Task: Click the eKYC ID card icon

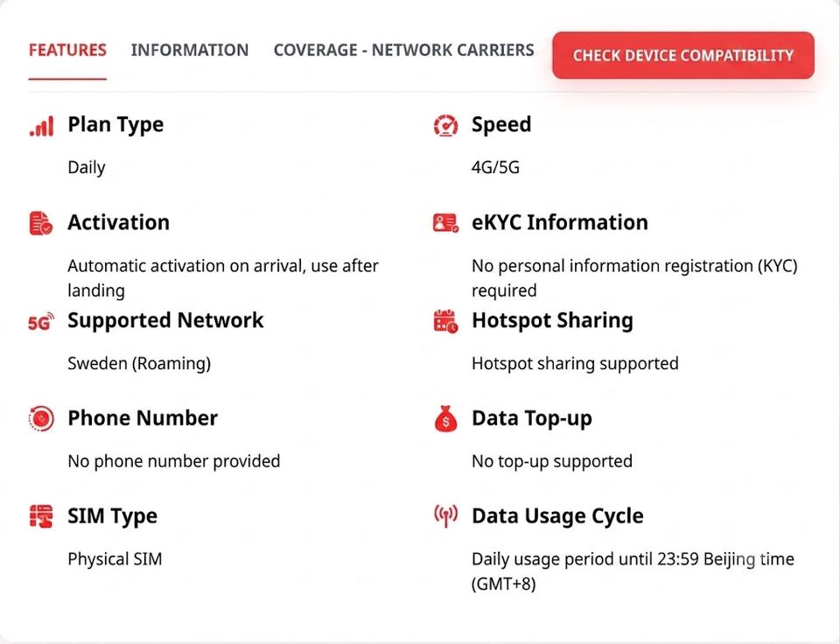Action: 445,223
